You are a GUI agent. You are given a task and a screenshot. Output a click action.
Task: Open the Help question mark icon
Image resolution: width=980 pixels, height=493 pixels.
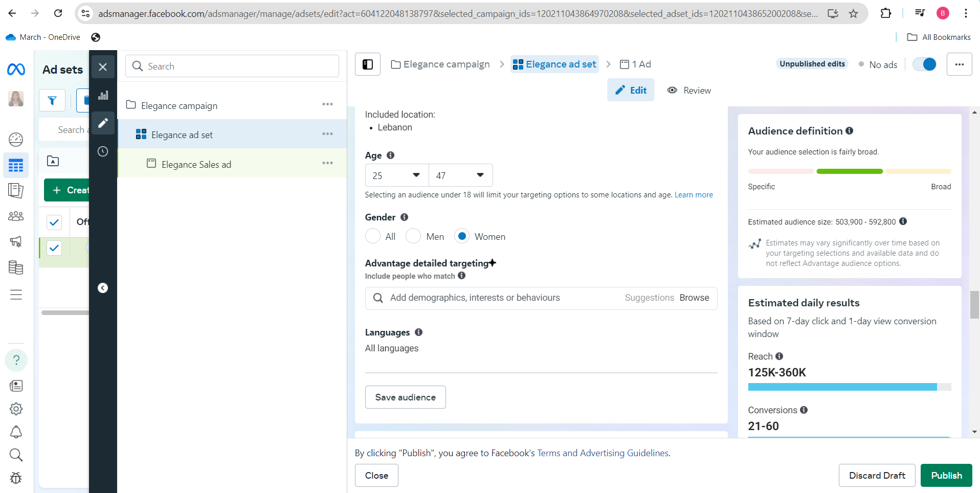[16, 360]
